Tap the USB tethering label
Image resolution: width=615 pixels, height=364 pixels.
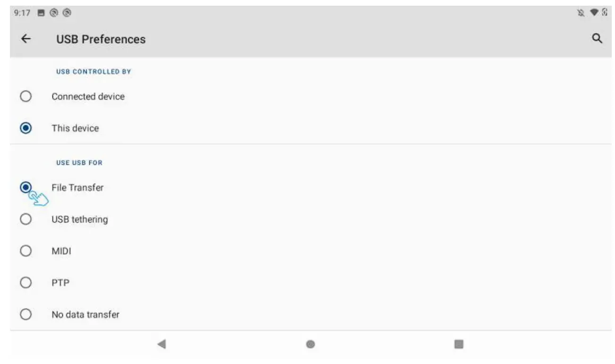79,220
